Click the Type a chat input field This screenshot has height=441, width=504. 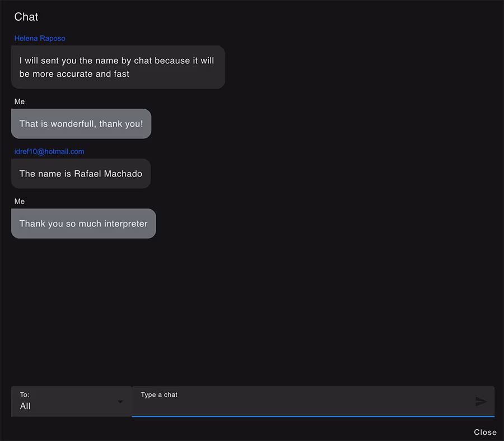pyautogui.click(x=313, y=401)
